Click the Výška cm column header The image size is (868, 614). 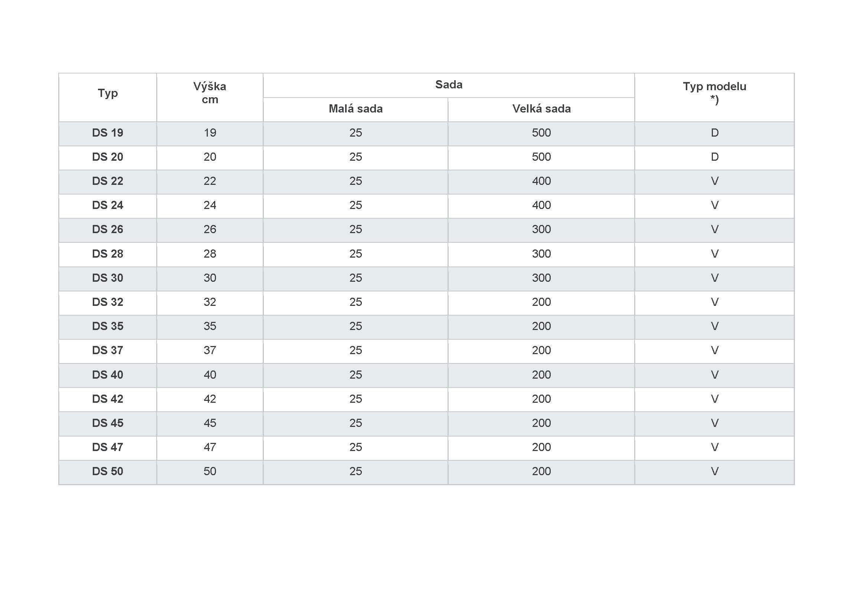tap(210, 93)
